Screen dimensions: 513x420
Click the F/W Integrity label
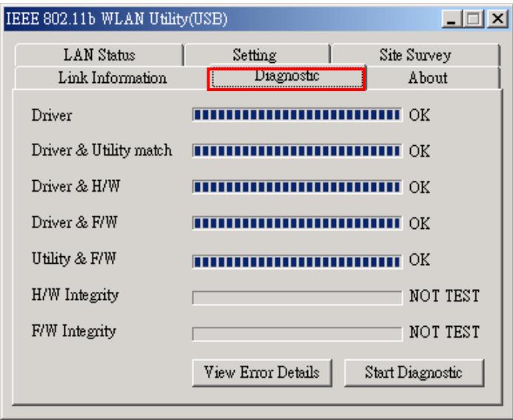coord(74,331)
